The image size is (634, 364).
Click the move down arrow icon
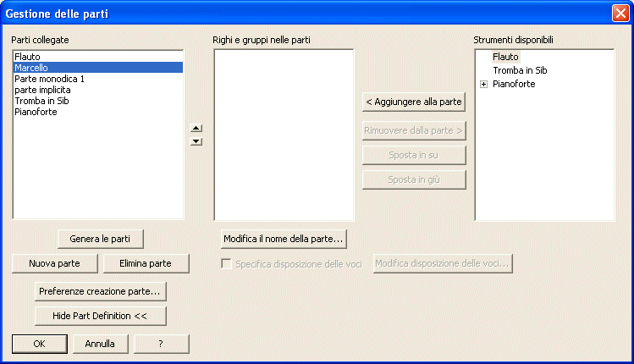tap(196, 141)
